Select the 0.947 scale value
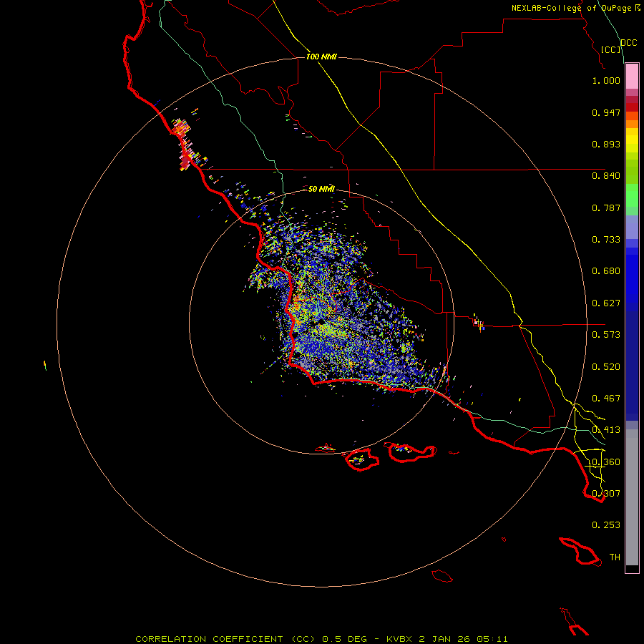The image size is (644, 644). point(606,112)
